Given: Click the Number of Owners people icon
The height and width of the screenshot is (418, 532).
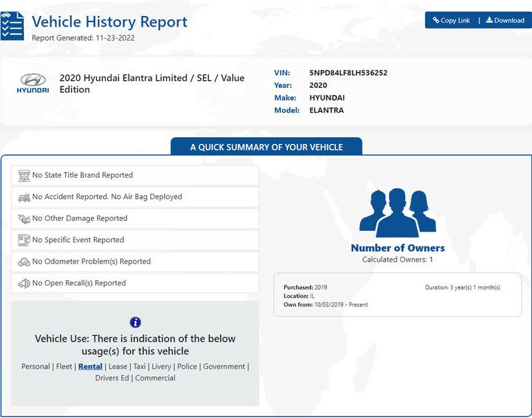Looking at the screenshot, I should (x=397, y=212).
